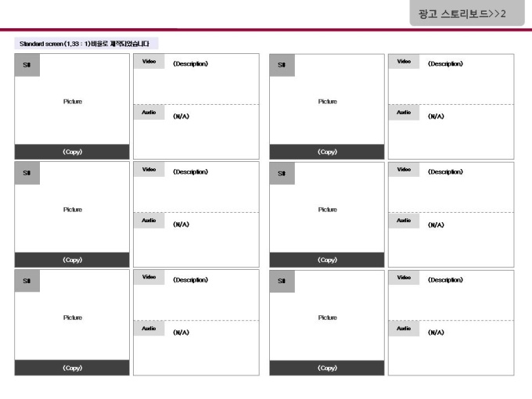532x399 pixels.
Task: Click the (Copy) bar in the bottom-left frame
Action: point(72,368)
